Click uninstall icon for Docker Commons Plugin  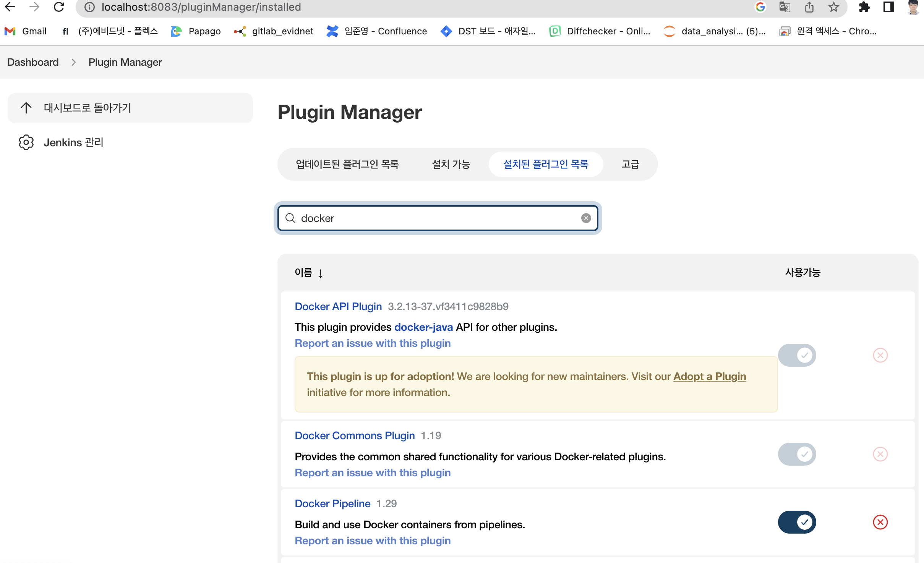(880, 454)
